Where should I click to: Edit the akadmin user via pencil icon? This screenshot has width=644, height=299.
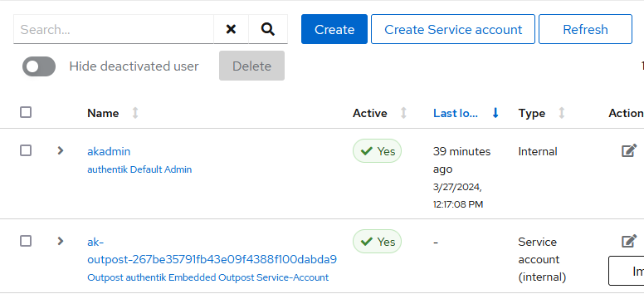629,151
